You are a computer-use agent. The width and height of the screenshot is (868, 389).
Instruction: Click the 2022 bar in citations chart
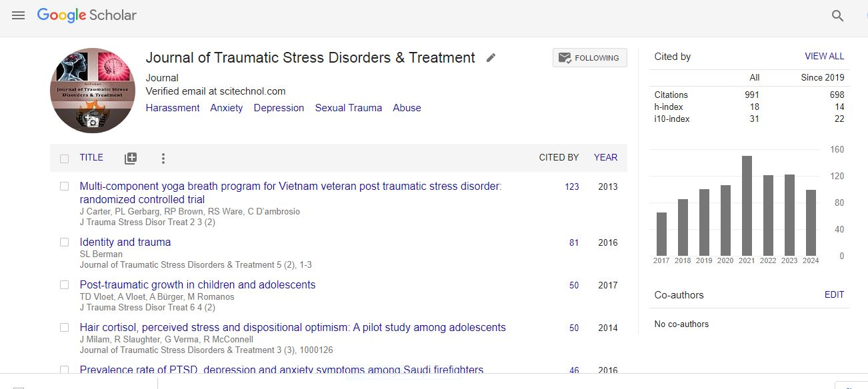tap(768, 215)
